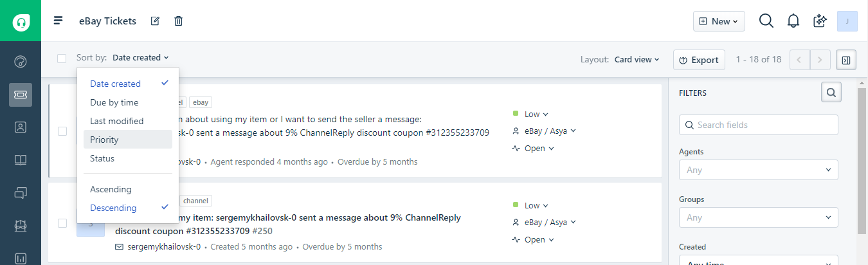Open the Groups filter dropdown

(x=758, y=217)
